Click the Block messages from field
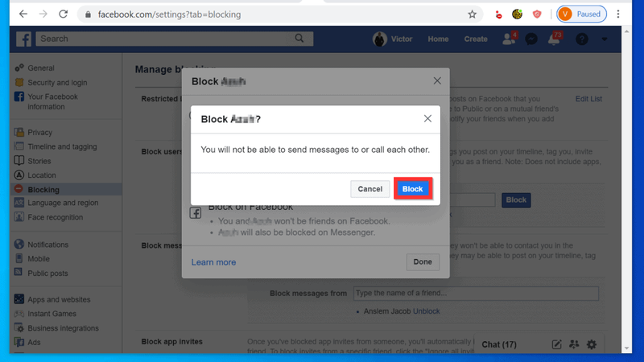 coord(476,293)
